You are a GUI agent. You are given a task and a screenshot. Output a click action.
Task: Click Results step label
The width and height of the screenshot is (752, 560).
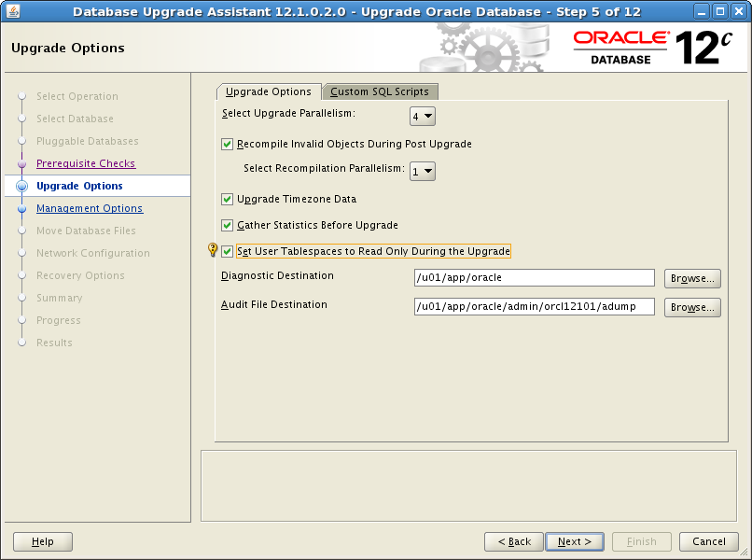[55, 343]
